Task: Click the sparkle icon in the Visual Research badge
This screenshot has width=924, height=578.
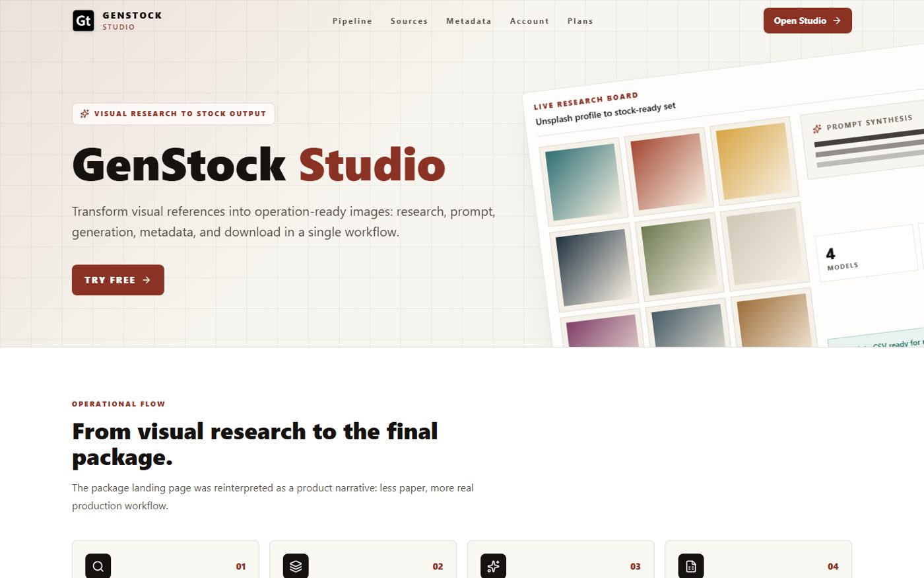Action: point(84,114)
